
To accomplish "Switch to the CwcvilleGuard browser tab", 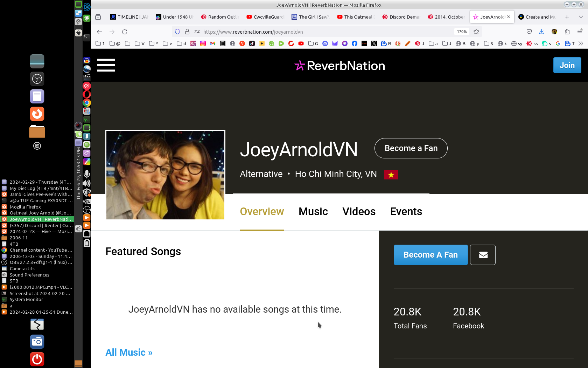I will (265, 17).
